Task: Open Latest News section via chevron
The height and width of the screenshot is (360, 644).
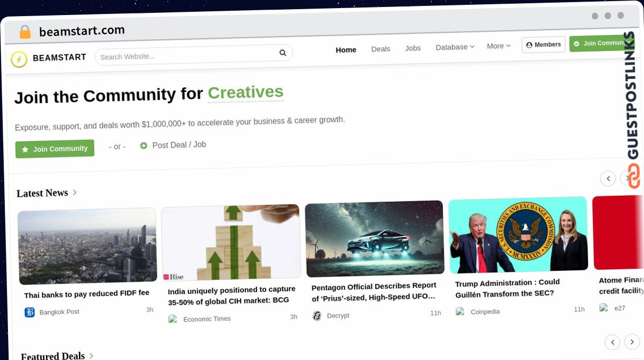Action: [75, 192]
